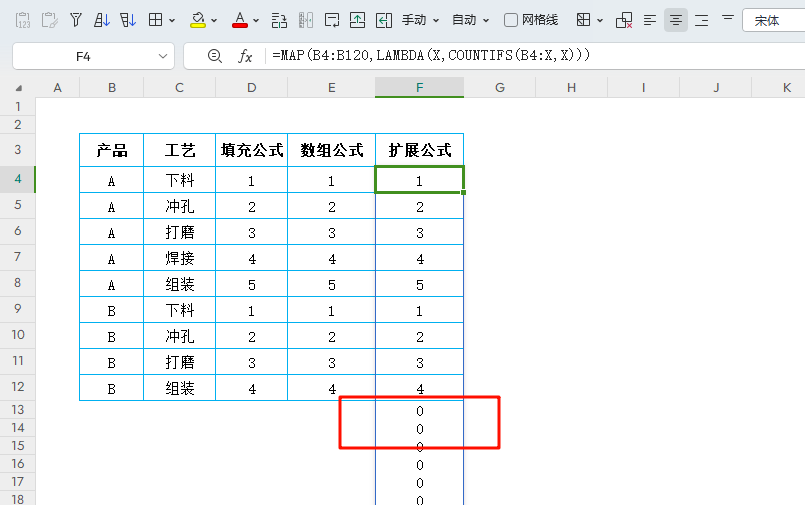Select row 4 header
Screen dimensions: 805x505
pyautogui.click(x=17, y=179)
